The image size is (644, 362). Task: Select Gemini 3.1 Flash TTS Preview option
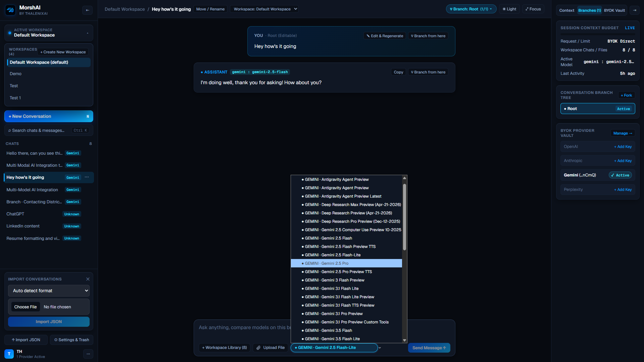[346, 305]
